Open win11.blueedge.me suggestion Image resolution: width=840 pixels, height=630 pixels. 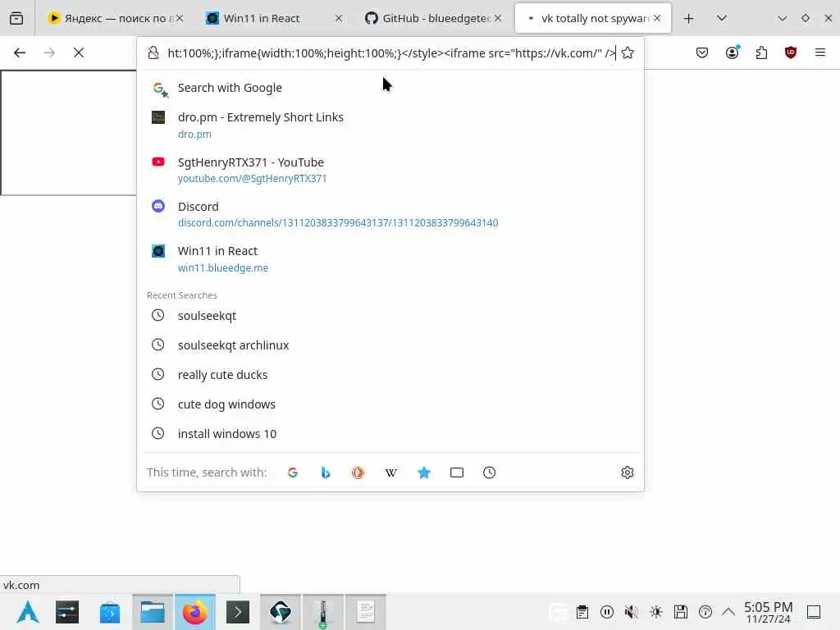[x=390, y=258]
